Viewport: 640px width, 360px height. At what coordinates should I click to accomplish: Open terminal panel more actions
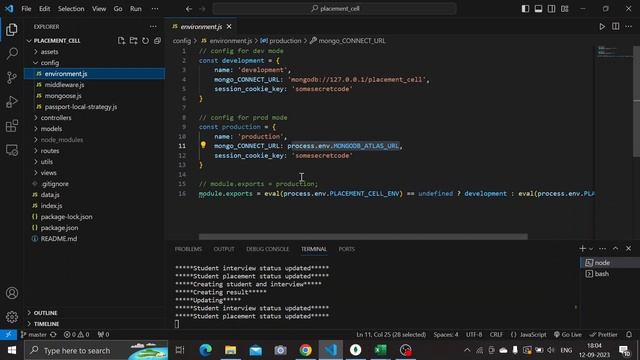tap(602, 249)
